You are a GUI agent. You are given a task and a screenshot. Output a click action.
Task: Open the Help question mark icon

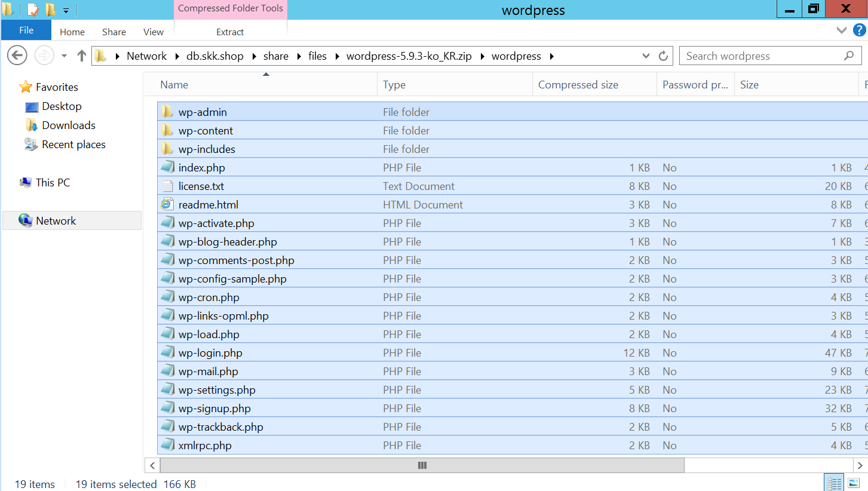point(859,30)
